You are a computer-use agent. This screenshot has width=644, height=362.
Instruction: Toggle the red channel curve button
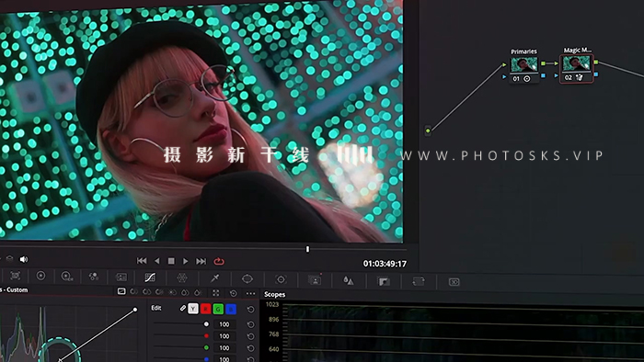coord(206,309)
